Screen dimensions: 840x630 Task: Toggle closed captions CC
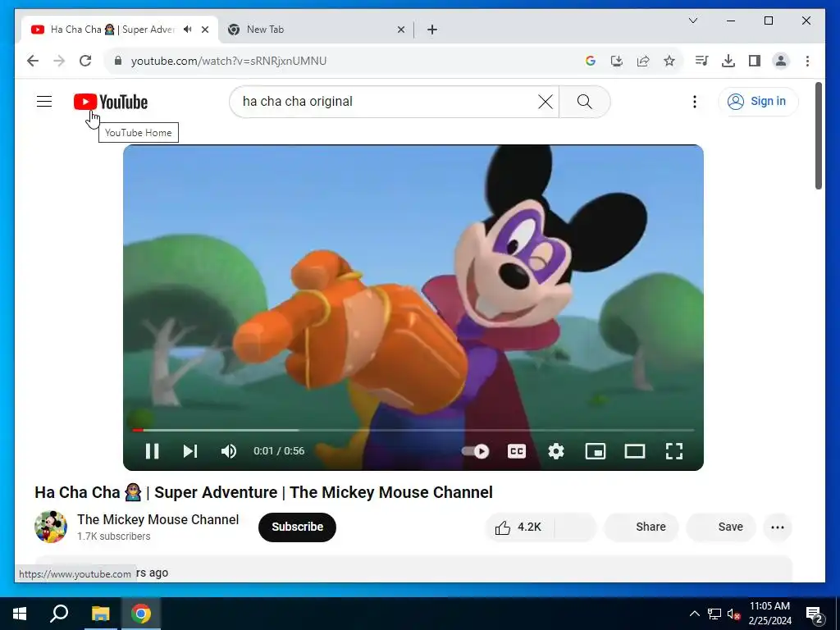pos(517,451)
